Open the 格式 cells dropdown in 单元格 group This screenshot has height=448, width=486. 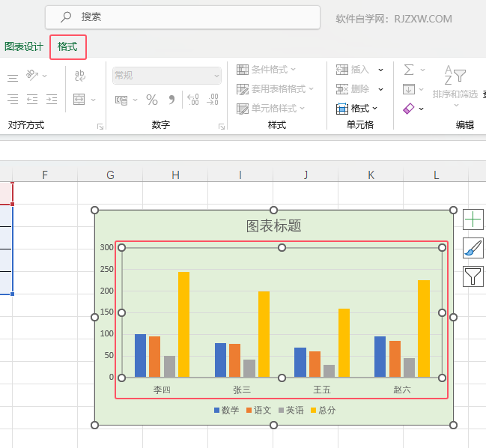(356, 109)
